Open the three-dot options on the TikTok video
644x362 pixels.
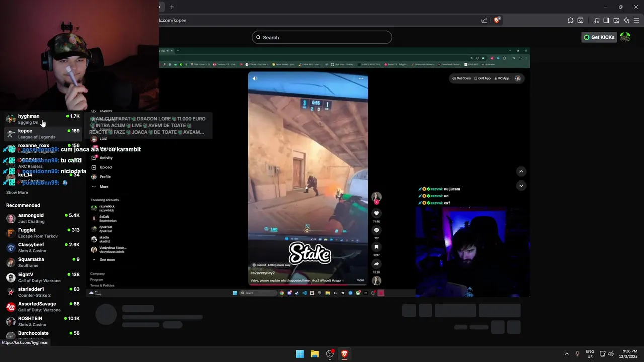point(361,78)
